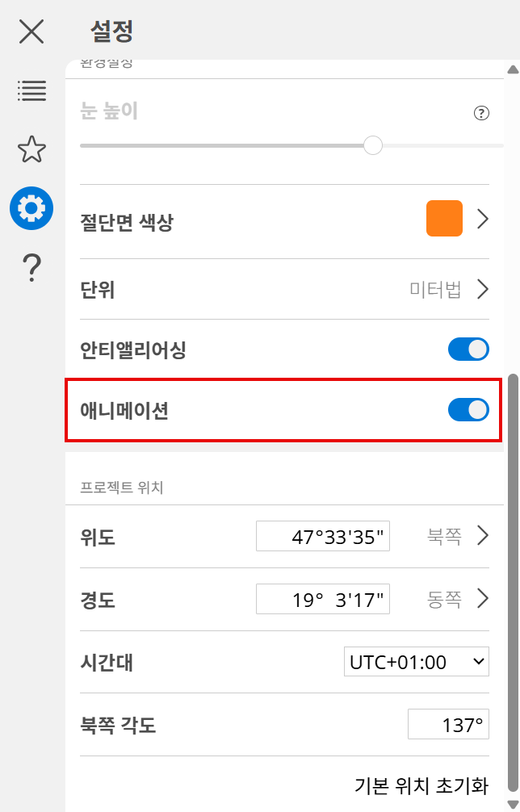Click the 위도 latitude input field
Viewport: 520px width, 812px height.
point(323,537)
